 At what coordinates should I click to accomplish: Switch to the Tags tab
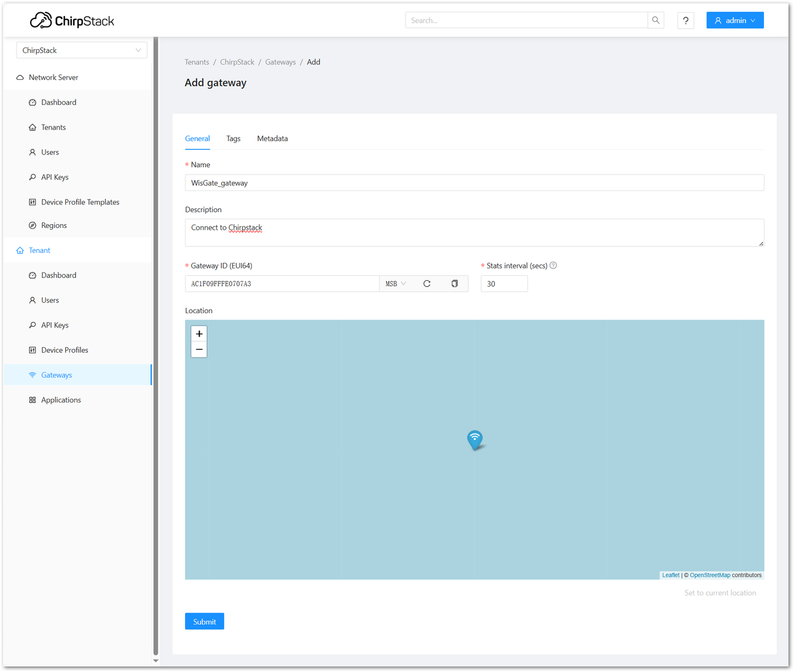click(x=233, y=138)
